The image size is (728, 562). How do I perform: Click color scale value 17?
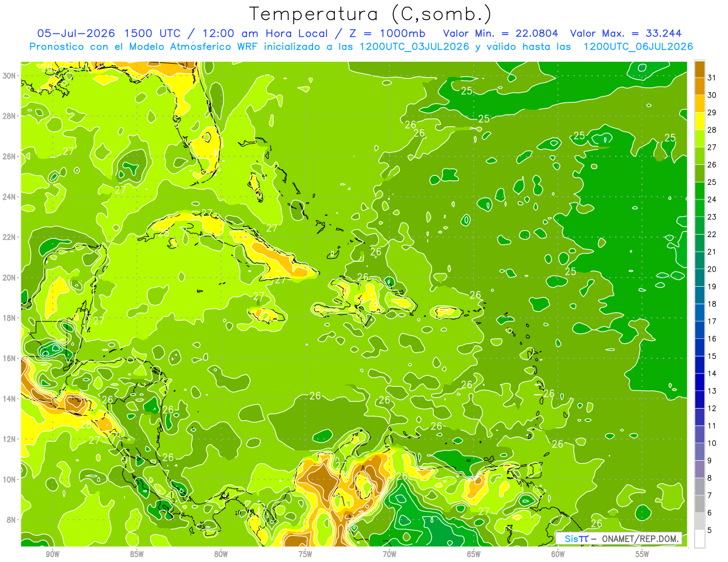712,321
